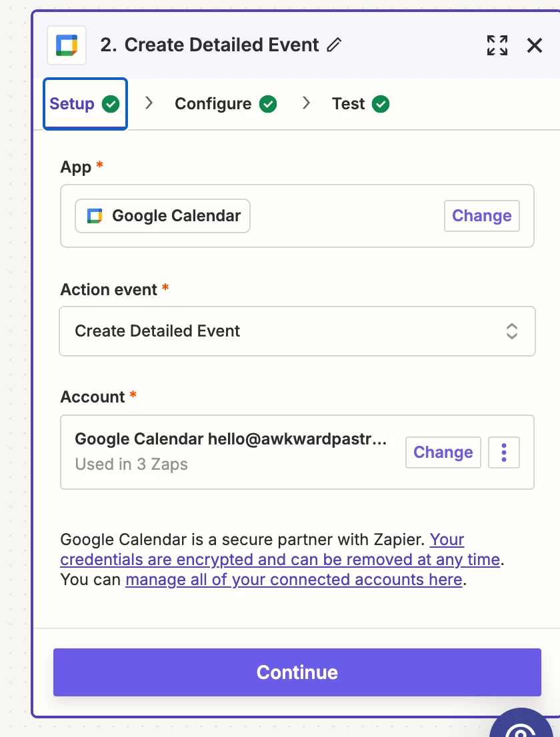
Task: Click the Google Calendar app chip
Action: click(163, 216)
